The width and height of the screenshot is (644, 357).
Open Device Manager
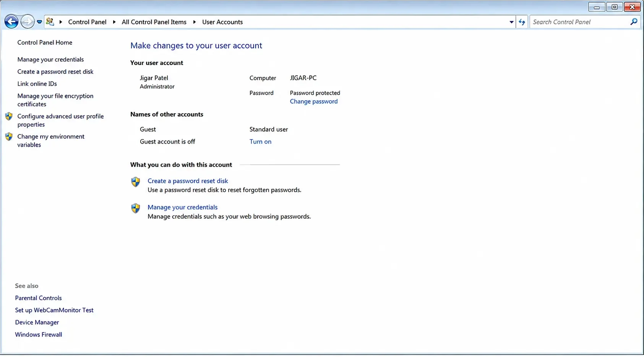(37, 323)
